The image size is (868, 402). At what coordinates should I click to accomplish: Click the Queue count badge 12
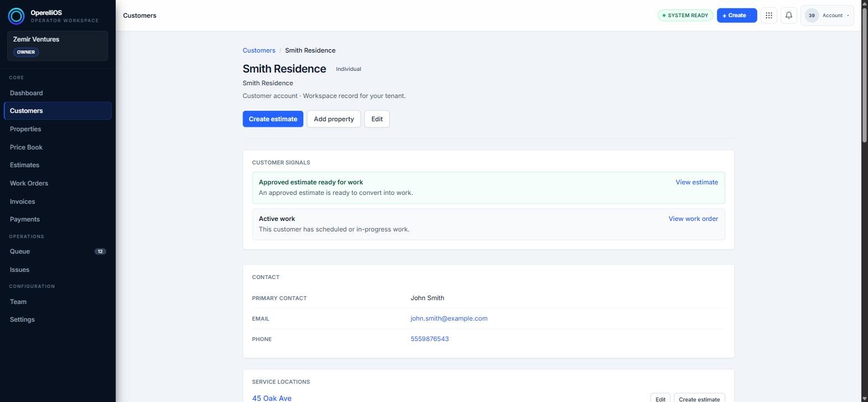click(100, 251)
